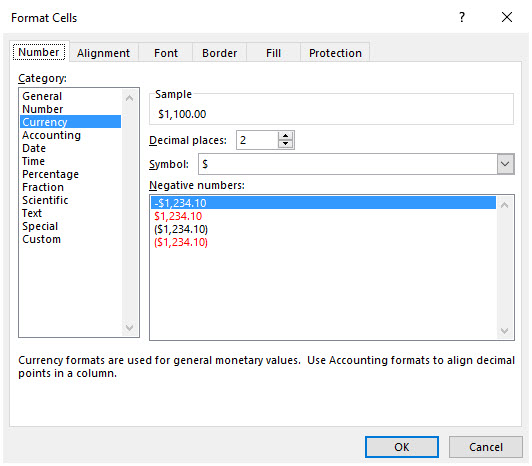Open the Symbol dropdown arrow

(x=505, y=164)
